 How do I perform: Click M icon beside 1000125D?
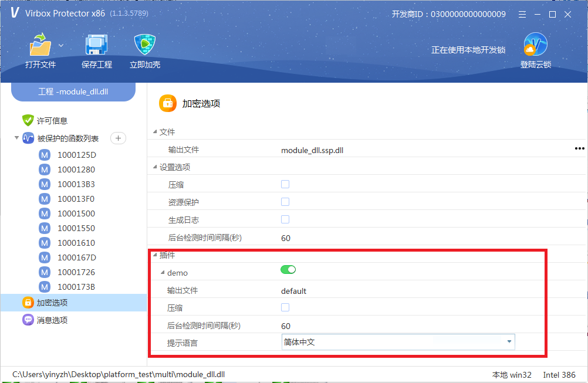[45, 155]
